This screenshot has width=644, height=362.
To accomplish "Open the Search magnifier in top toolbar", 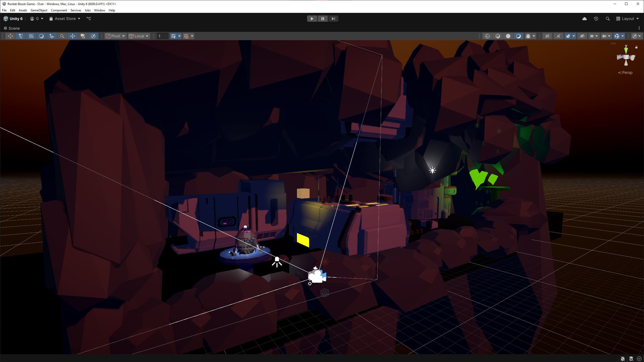I will 608,19.
